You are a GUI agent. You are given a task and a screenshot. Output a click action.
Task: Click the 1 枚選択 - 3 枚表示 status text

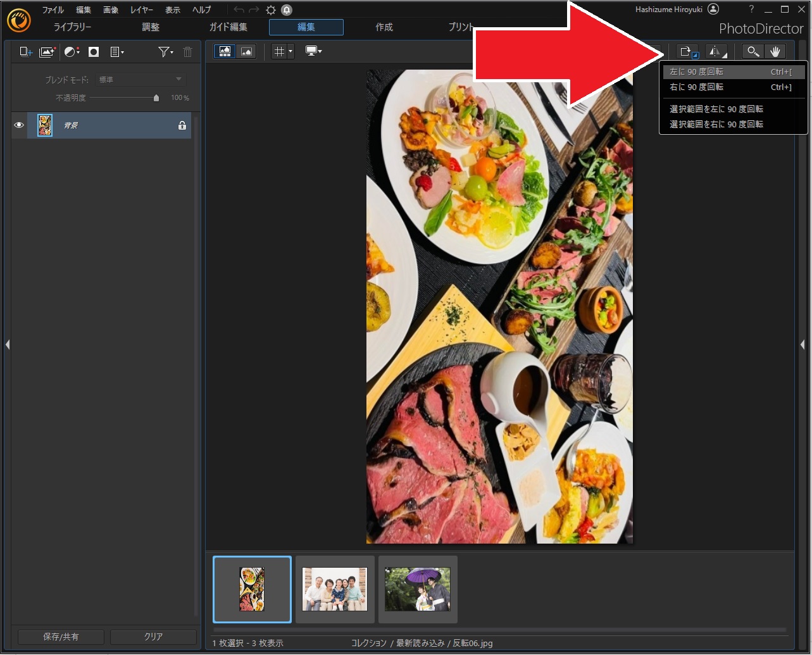pyautogui.click(x=247, y=643)
